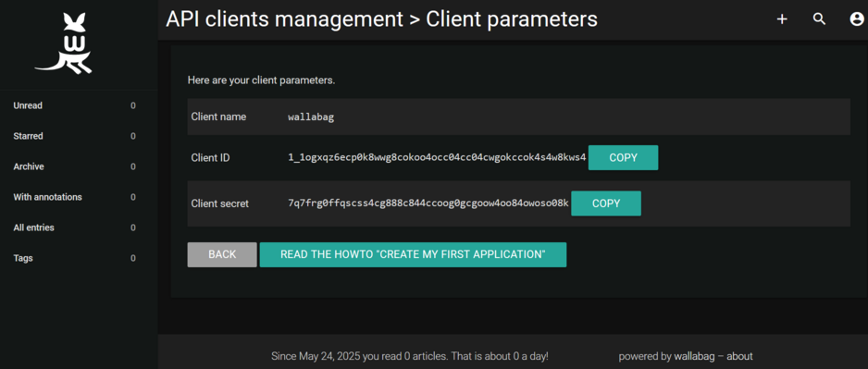Viewport: 868px width, 369px height.
Task: Click the API clients management page title
Action: (x=284, y=19)
